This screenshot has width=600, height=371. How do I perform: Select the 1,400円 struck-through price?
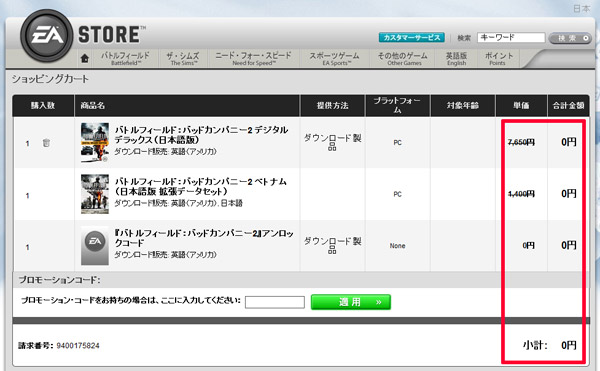(521, 194)
